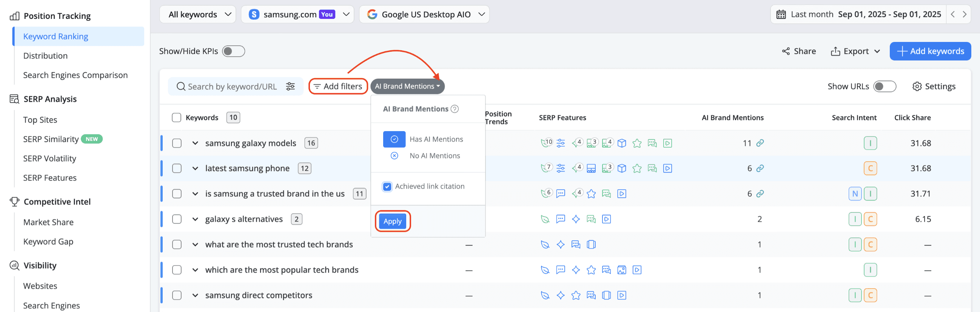Click the Position Tracking chart icon

[14, 16]
